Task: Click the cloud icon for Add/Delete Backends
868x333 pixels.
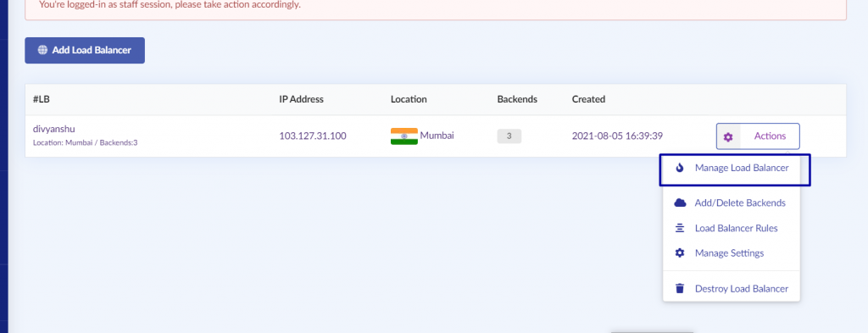Action: point(681,203)
